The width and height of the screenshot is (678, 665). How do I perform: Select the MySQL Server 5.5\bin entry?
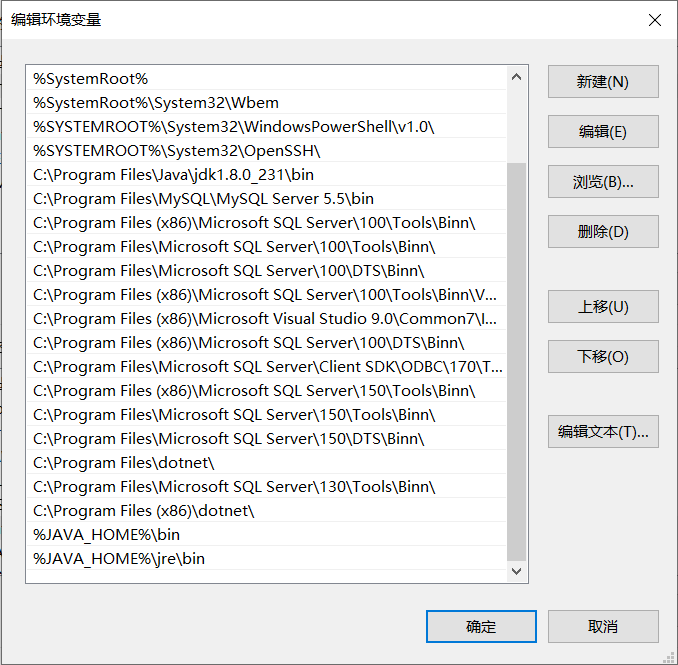coord(266,198)
